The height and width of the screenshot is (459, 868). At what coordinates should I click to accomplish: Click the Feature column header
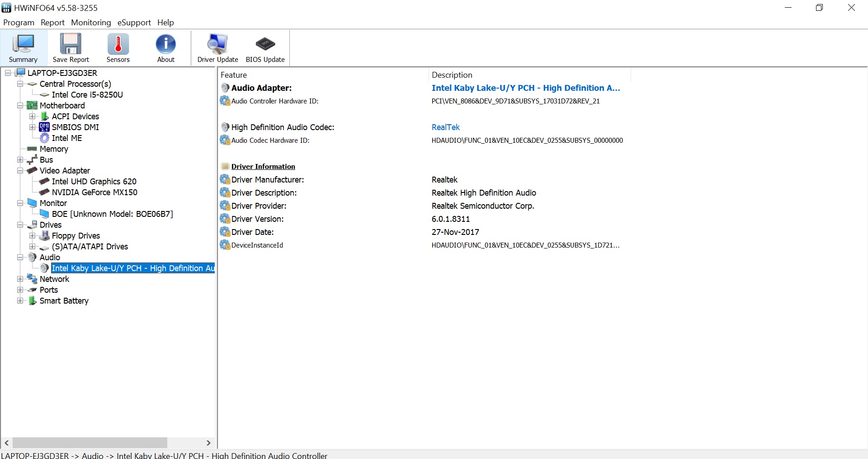coord(323,75)
